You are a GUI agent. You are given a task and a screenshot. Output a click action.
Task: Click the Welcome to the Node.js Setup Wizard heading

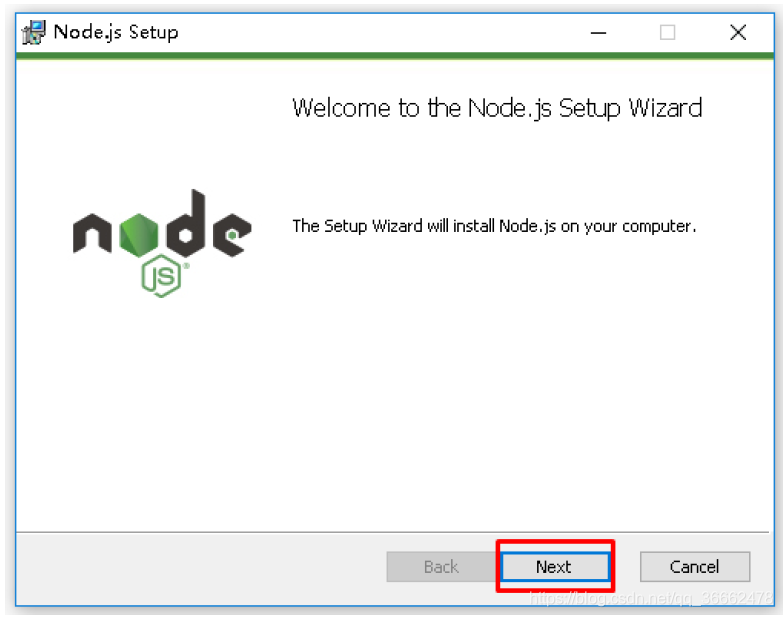(497, 108)
